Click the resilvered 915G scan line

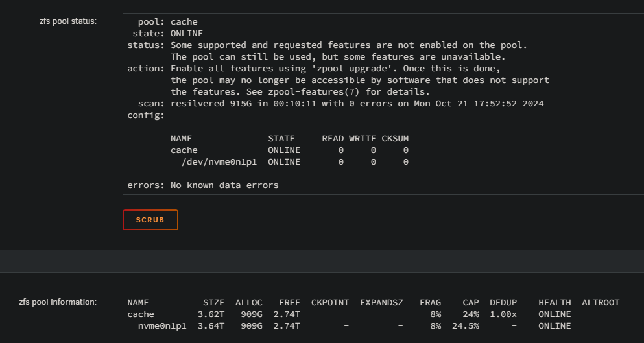pos(357,103)
